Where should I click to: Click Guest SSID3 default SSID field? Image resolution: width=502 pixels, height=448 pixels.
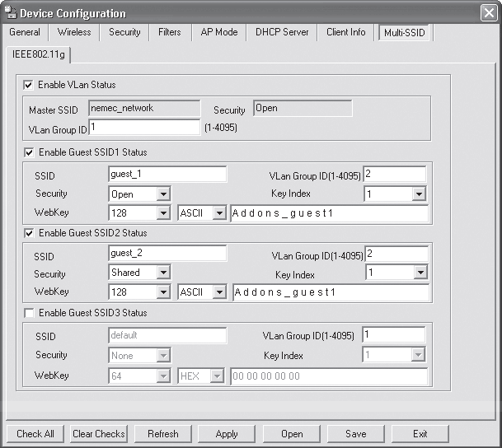point(167,335)
